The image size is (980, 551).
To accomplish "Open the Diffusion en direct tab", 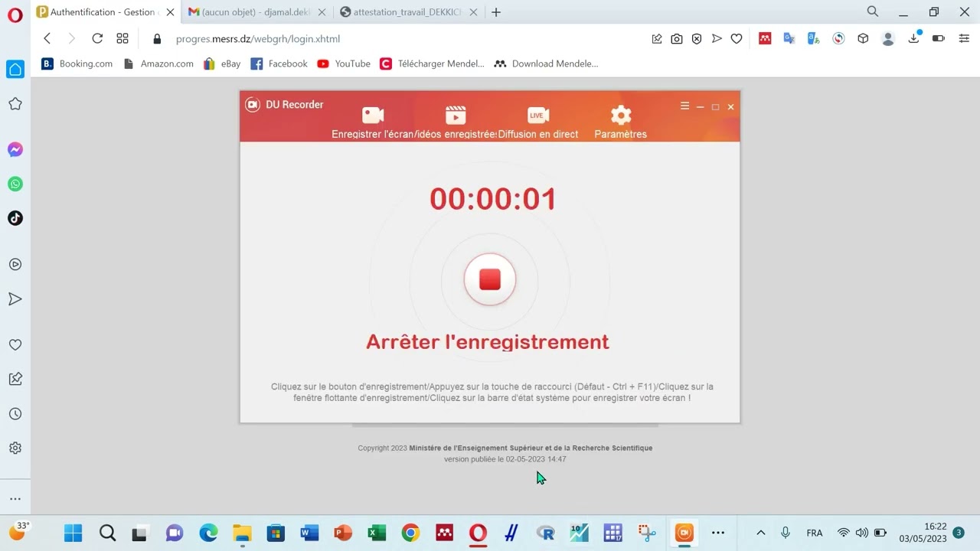I will 538,122.
